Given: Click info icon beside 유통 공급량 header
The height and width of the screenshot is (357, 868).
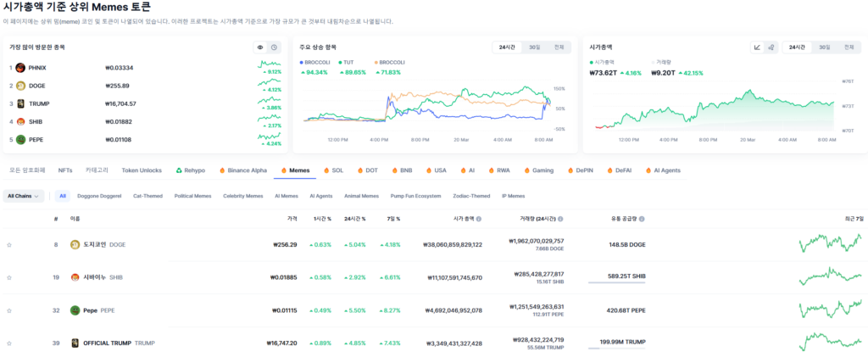Looking at the screenshot, I should click(642, 219).
